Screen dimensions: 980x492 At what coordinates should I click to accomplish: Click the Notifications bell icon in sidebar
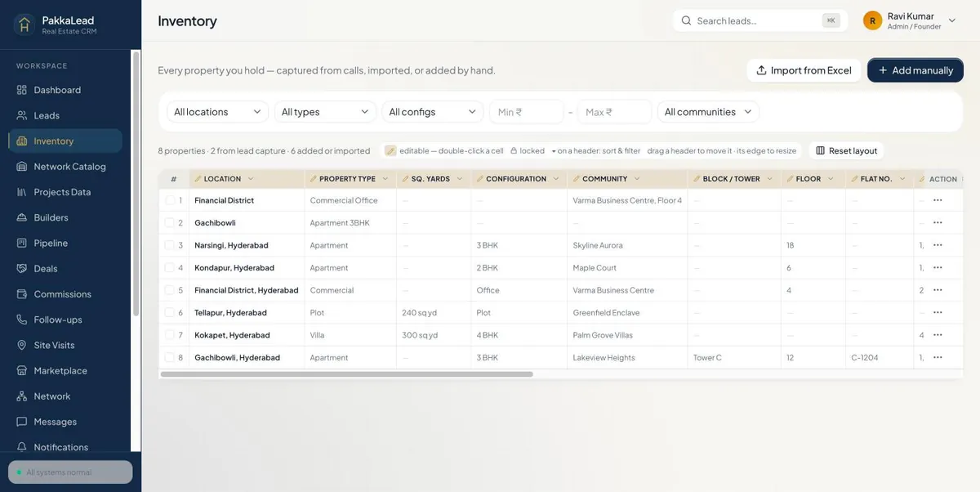[22, 447]
